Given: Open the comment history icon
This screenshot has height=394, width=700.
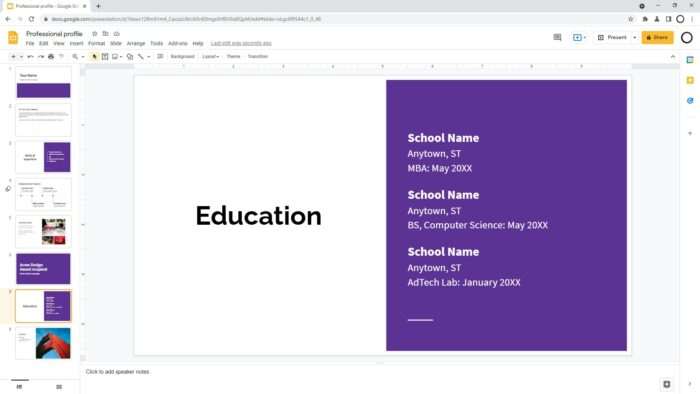Looking at the screenshot, I should point(557,37).
